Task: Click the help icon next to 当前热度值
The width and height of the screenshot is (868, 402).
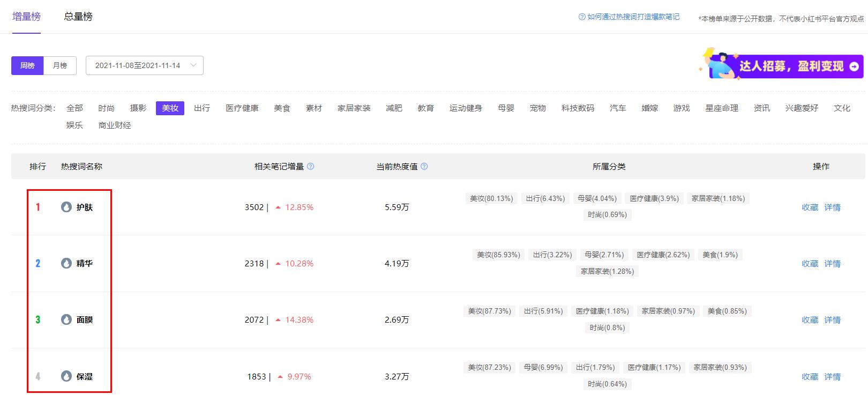Action: tap(424, 166)
